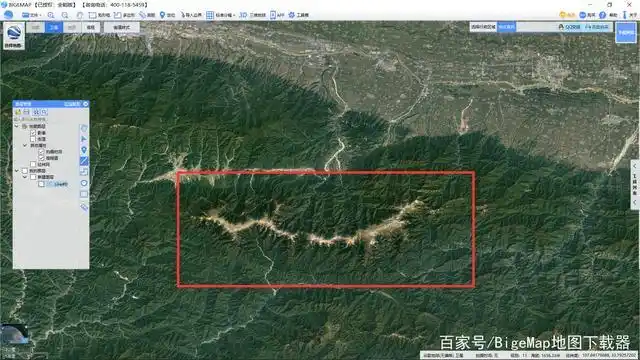The image size is (640, 360).
Task: Click the import boundary toolbar item
Action: (191, 15)
